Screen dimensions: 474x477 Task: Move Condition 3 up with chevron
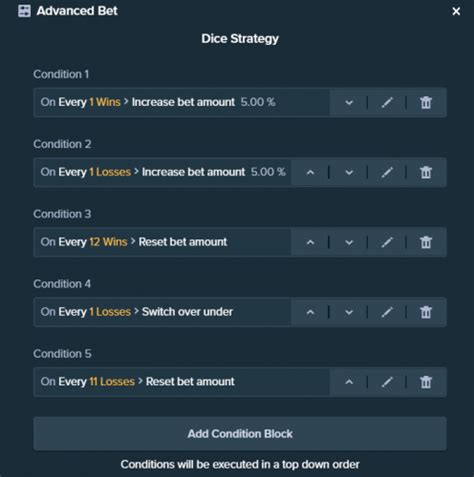coord(310,242)
